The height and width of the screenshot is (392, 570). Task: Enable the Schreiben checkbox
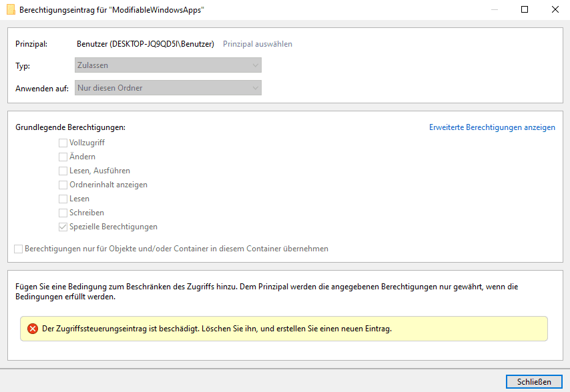click(63, 213)
